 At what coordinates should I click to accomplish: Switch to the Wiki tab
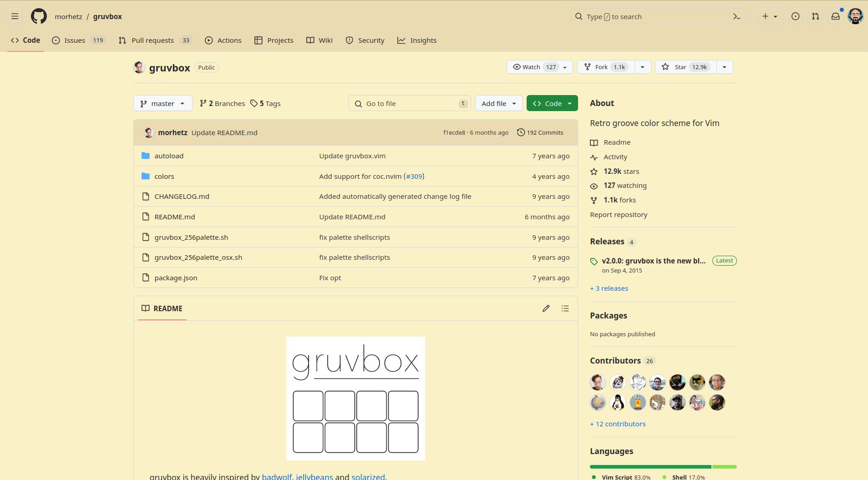point(320,40)
